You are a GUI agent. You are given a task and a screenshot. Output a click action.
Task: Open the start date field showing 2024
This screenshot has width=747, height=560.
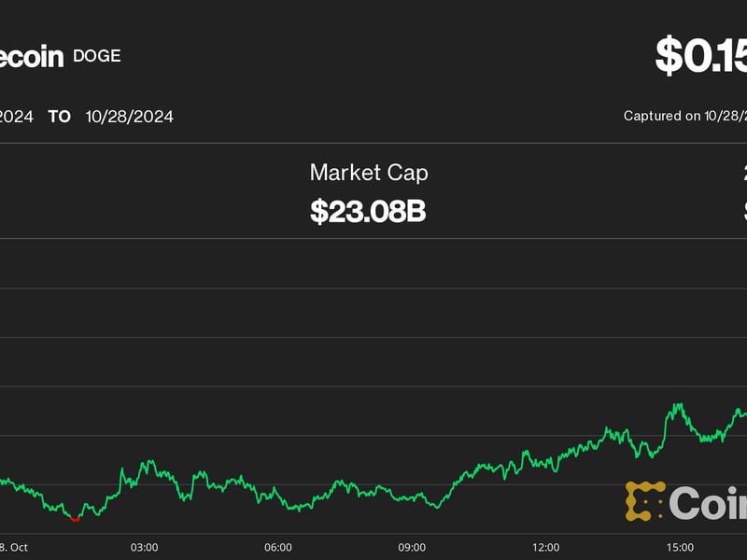click(17, 117)
